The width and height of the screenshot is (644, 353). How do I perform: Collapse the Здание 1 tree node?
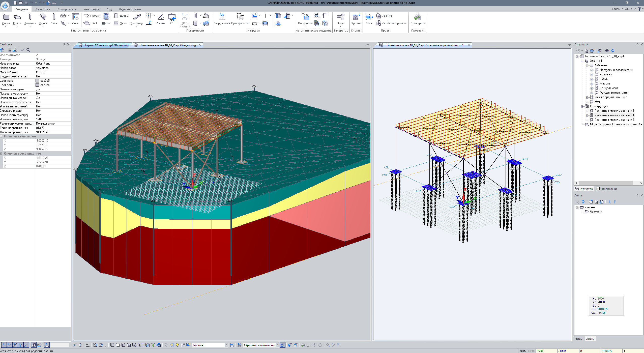coord(582,61)
